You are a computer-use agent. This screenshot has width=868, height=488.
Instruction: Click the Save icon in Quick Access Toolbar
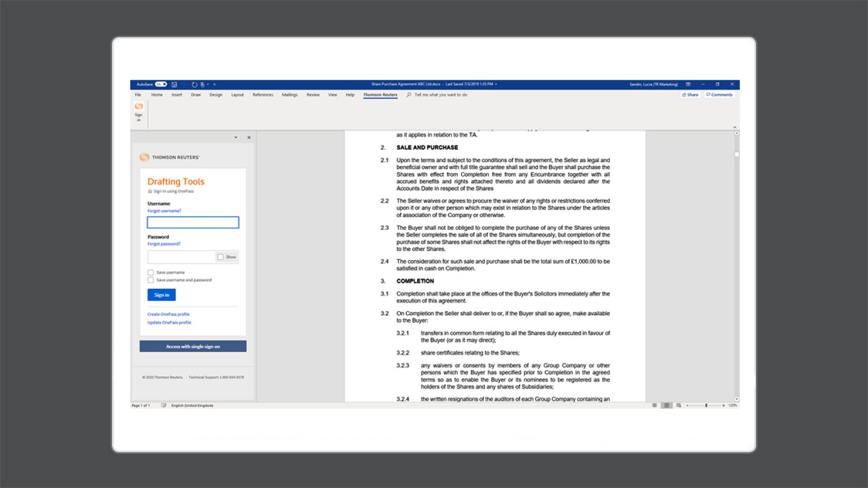[x=175, y=84]
